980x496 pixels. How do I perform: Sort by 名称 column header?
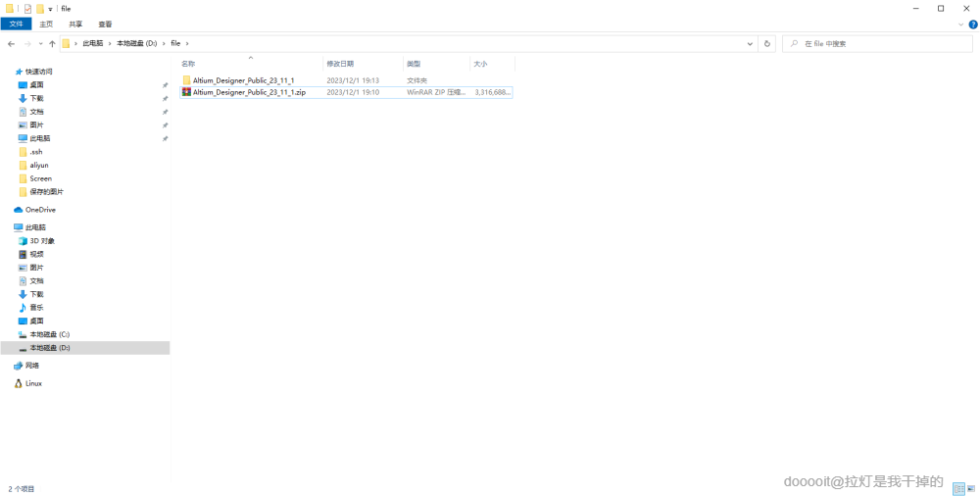click(188, 64)
